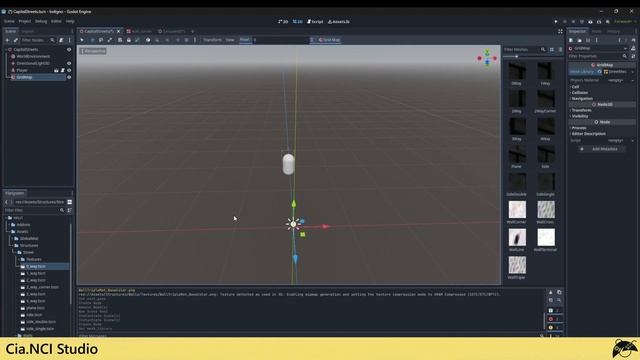
Task: Save resource icon in Inspector
Action: pyautogui.click(x=588, y=40)
